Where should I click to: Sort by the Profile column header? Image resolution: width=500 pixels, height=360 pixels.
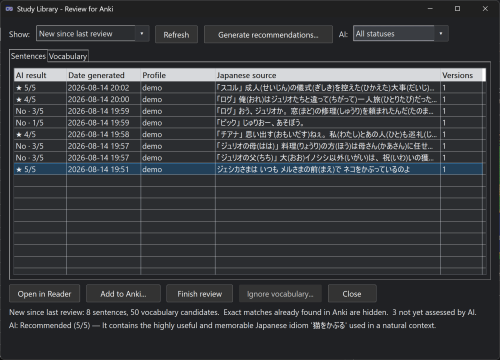click(x=178, y=75)
